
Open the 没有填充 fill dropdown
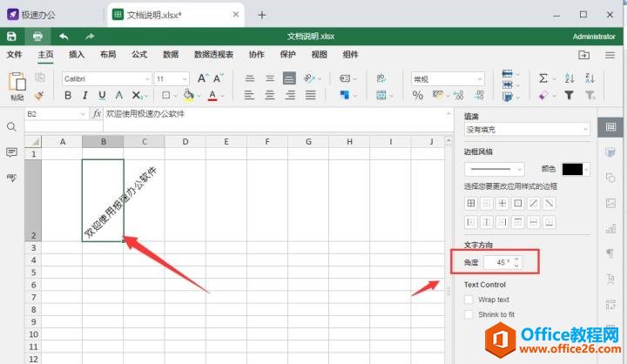[527, 130]
